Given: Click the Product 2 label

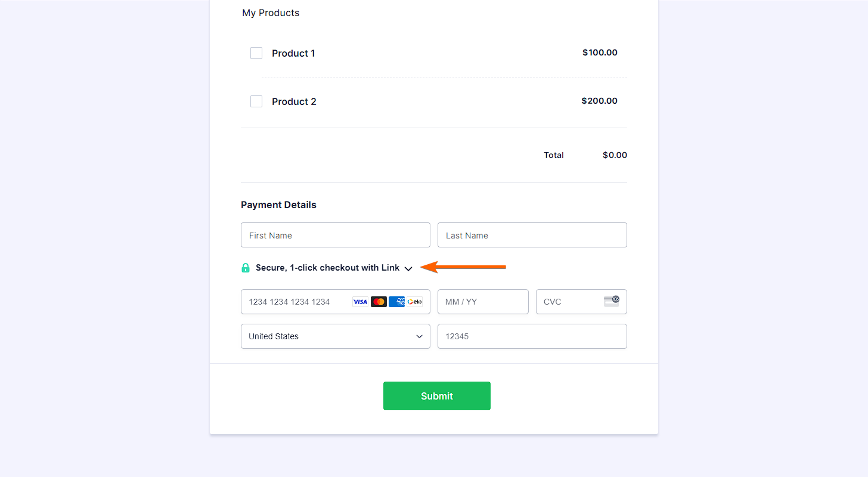Looking at the screenshot, I should pyautogui.click(x=294, y=101).
